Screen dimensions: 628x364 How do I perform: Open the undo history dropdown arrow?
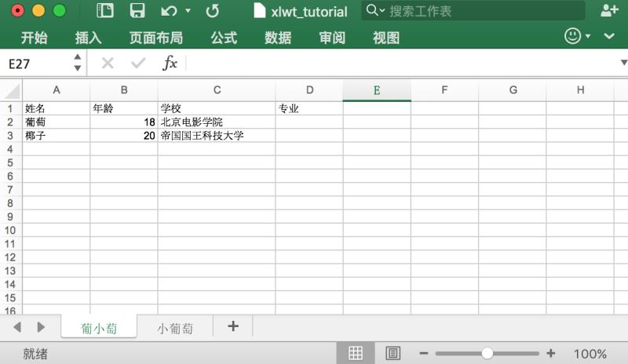tap(188, 11)
